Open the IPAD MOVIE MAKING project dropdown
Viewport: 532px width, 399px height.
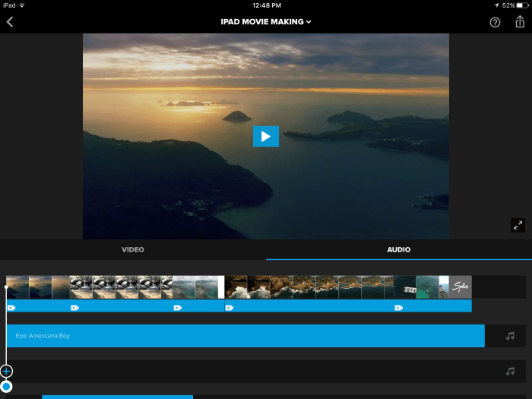(x=266, y=22)
